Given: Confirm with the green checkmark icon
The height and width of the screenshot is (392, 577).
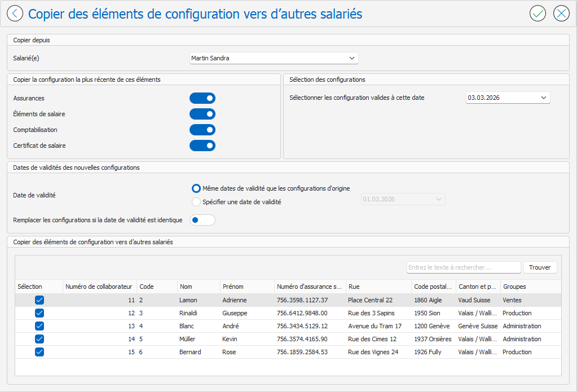Looking at the screenshot, I should [538, 14].
